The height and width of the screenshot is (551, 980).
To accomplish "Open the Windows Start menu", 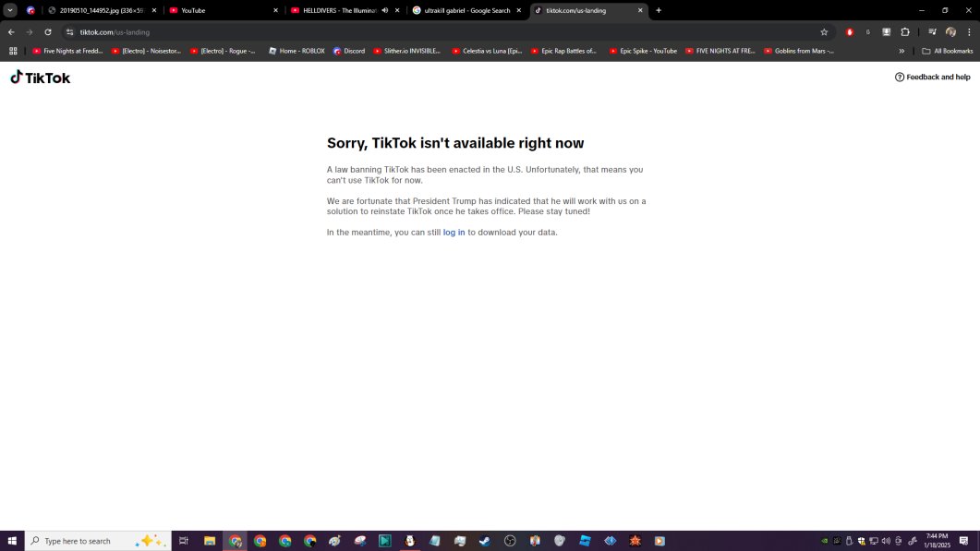I will pos(12,541).
